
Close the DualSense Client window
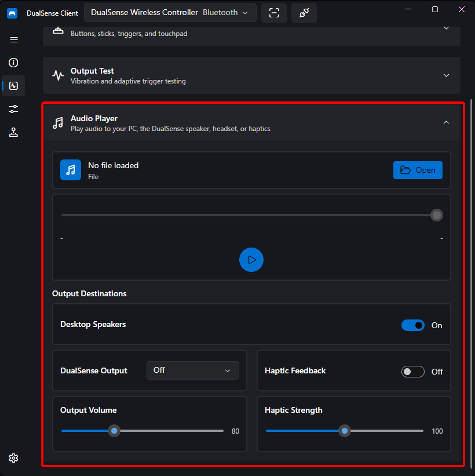point(461,9)
